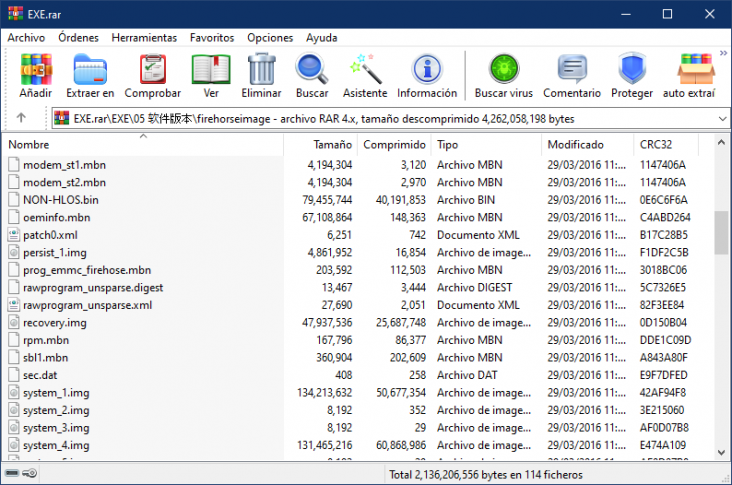The height and width of the screenshot is (485, 732).
Task: Run Buscar virus scan icon
Action: [504, 69]
